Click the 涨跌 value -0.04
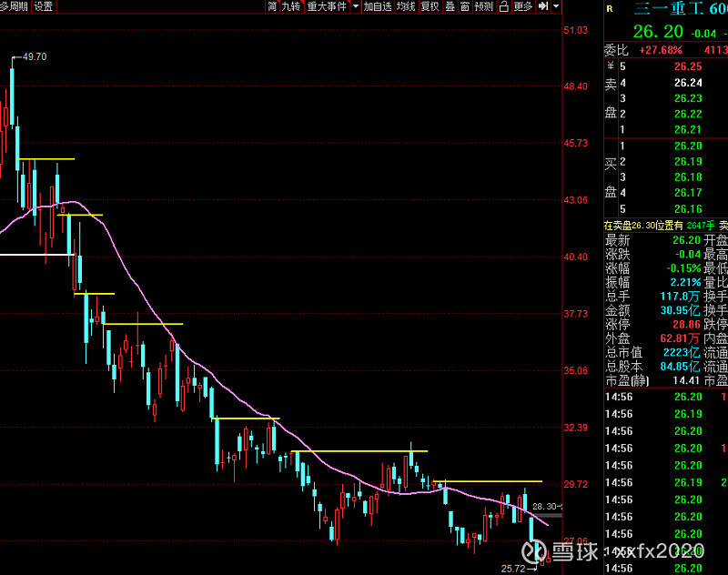Viewport: 728px width, 575px height. tap(688, 255)
